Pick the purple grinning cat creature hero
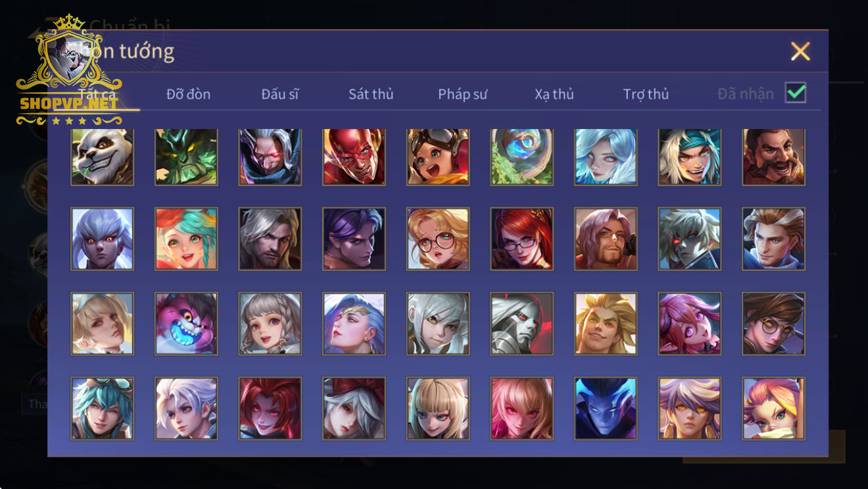Viewport: 868px width, 489px height. (x=186, y=324)
